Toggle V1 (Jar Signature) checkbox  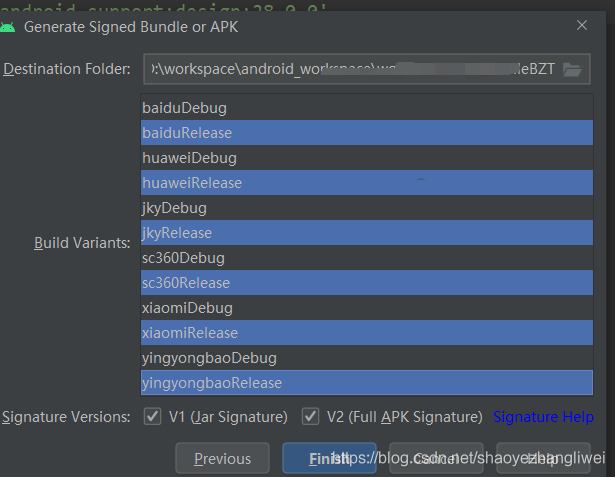(x=152, y=416)
